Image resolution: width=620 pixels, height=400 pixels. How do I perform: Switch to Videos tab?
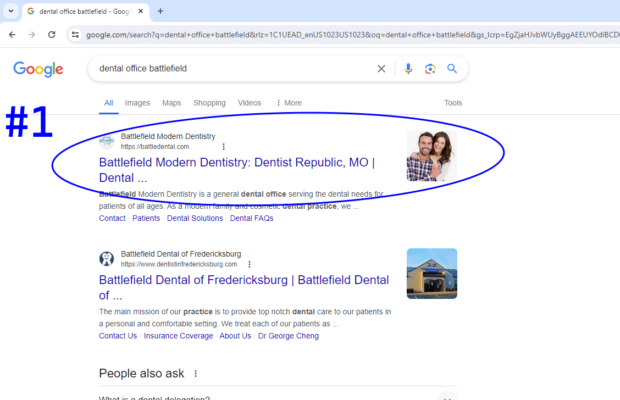tap(249, 103)
